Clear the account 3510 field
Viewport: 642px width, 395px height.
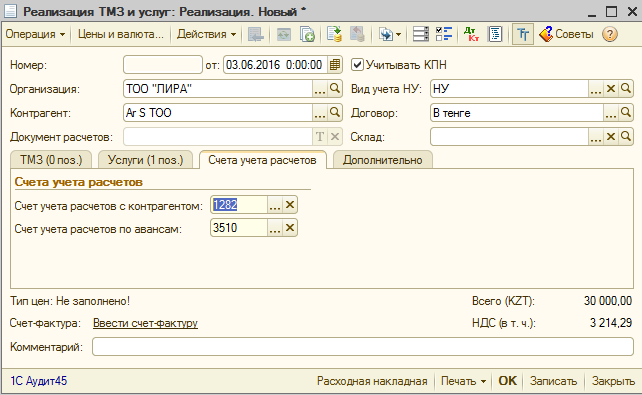point(290,228)
